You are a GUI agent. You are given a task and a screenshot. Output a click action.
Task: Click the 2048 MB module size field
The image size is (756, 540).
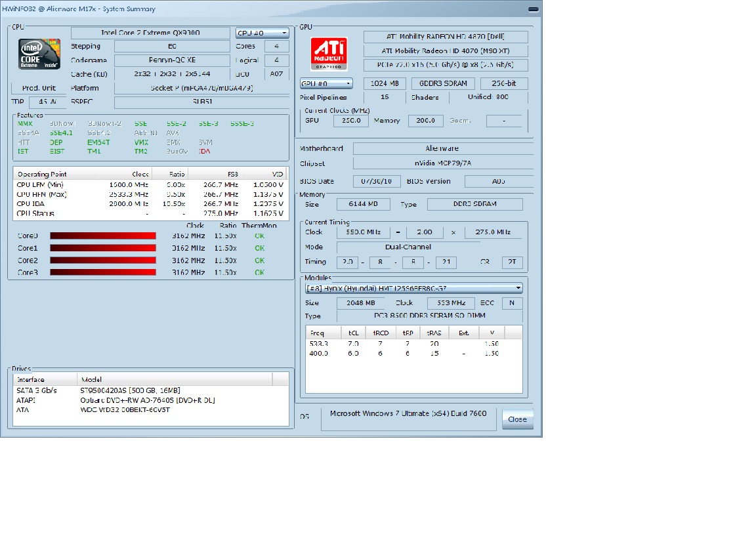[x=360, y=302]
